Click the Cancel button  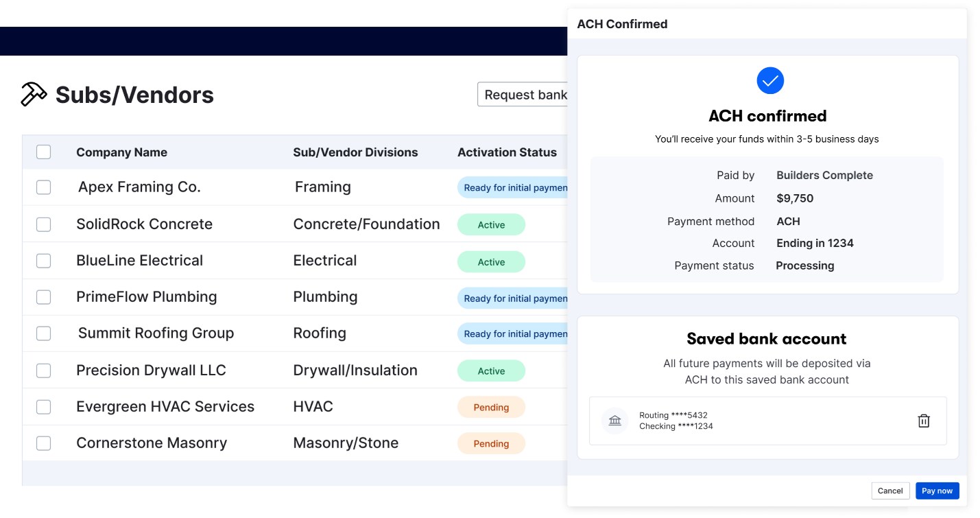(890, 491)
